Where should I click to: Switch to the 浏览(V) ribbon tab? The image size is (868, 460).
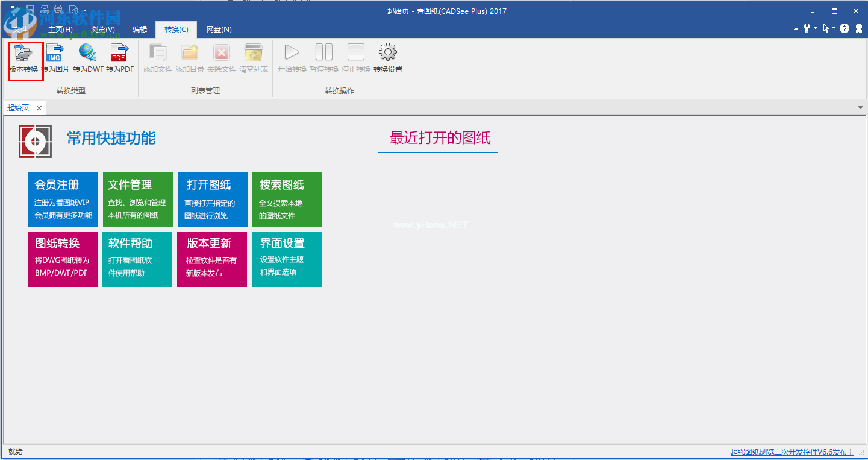pyautogui.click(x=102, y=30)
